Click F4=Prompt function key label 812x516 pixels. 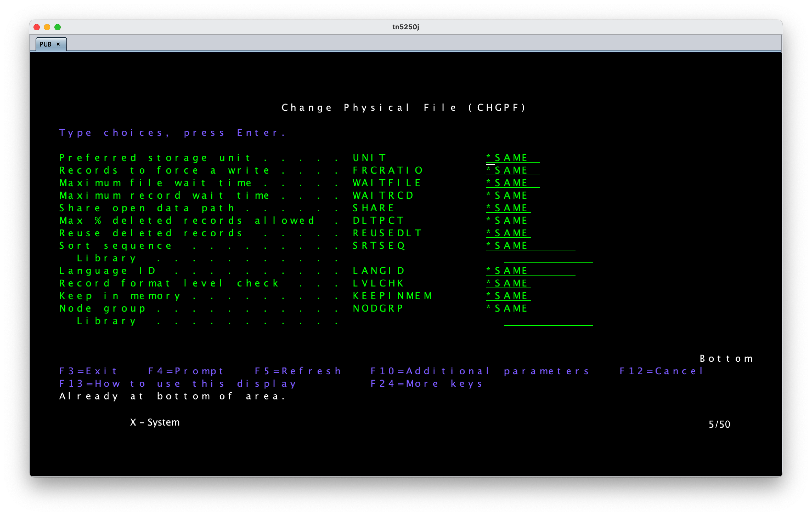tap(186, 371)
